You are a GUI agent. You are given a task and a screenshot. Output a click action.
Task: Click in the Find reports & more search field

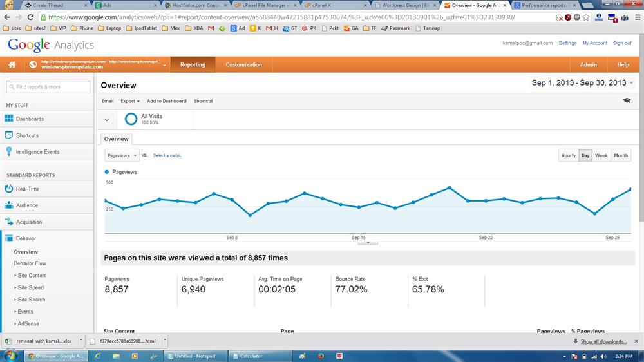48,87
